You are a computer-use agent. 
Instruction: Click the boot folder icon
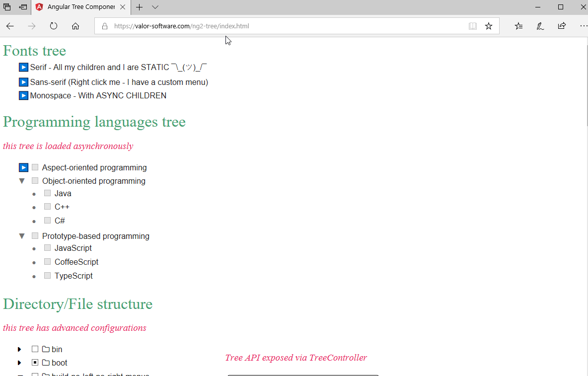tap(46, 363)
